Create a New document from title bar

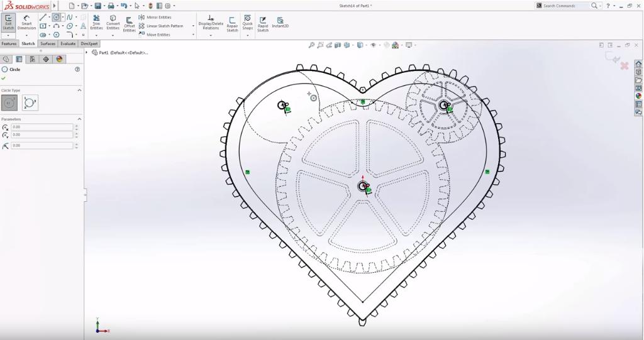[72, 6]
